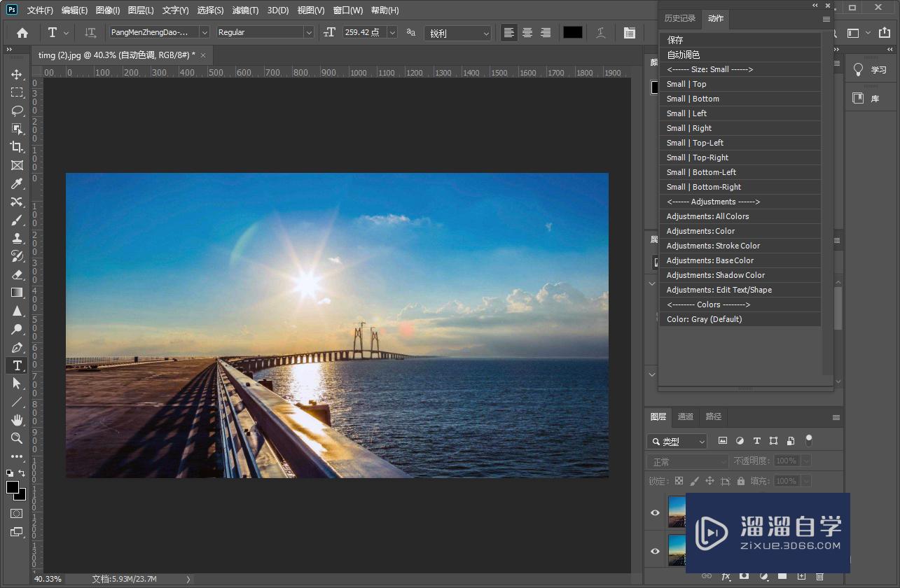Viewport: 900px width, 588px height.
Task: Delete layer with the trash icon
Action: point(819,576)
